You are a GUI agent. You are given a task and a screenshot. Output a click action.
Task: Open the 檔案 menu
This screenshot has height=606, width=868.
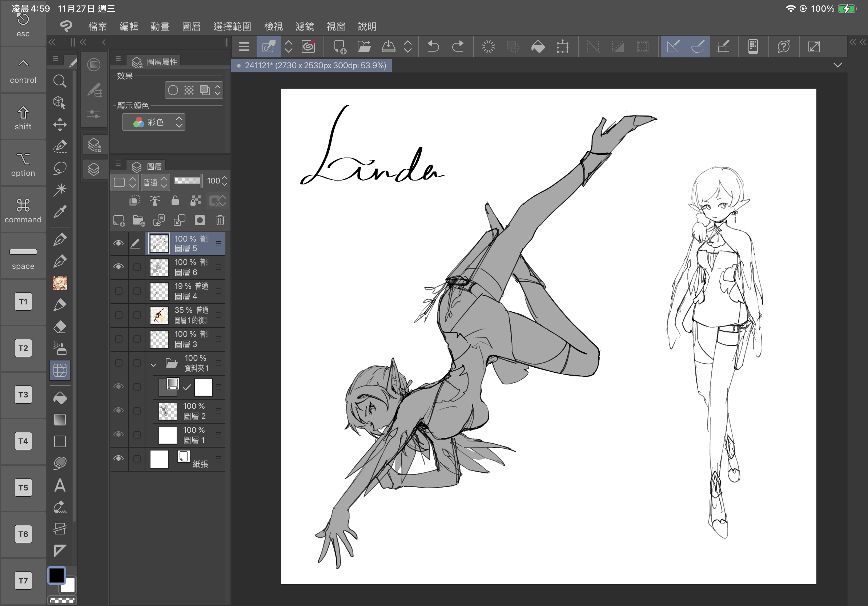[x=97, y=26]
